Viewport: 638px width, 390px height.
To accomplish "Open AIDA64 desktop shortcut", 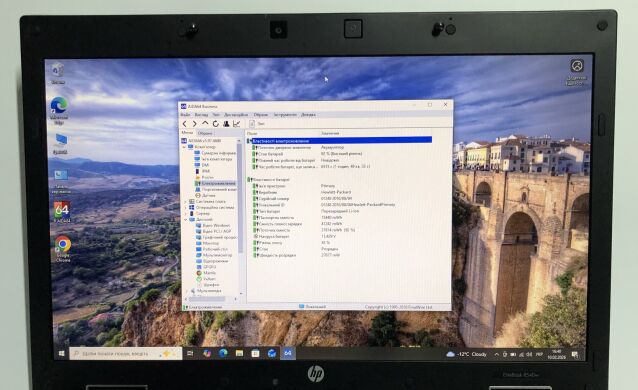I will [x=62, y=212].
